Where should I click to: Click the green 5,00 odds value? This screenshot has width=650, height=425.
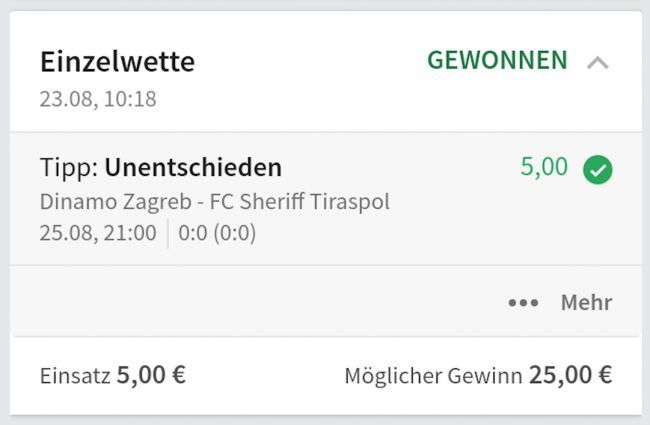point(544,167)
